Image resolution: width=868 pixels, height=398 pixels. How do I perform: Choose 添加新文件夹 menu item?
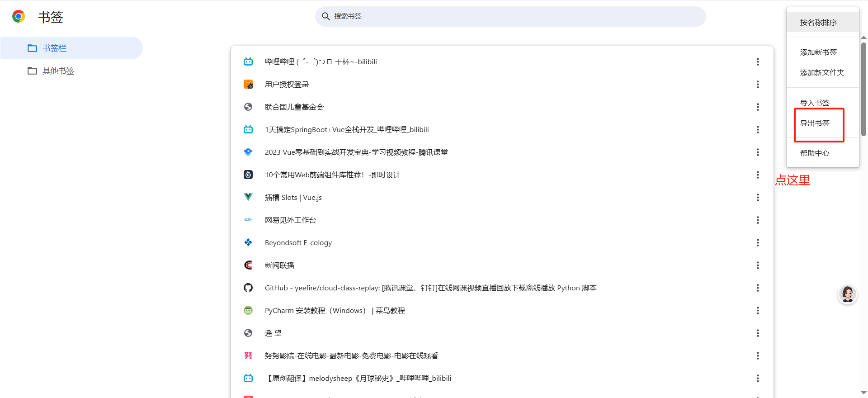[822, 72]
